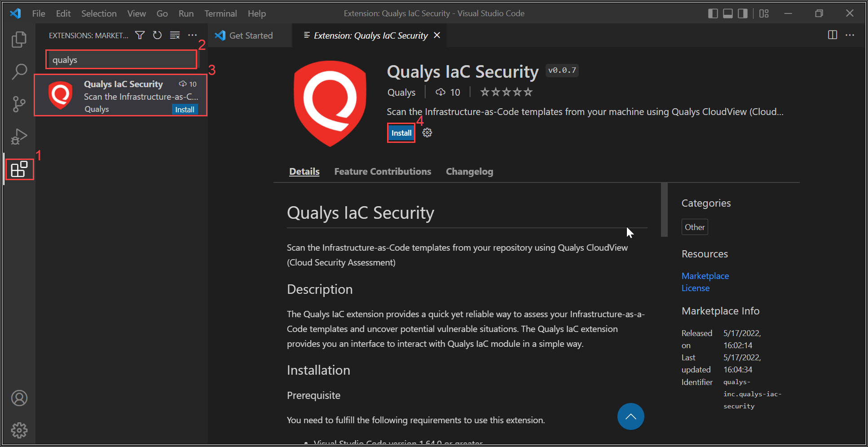
Task: Filter extensions with the funnel icon
Action: coord(140,35)
